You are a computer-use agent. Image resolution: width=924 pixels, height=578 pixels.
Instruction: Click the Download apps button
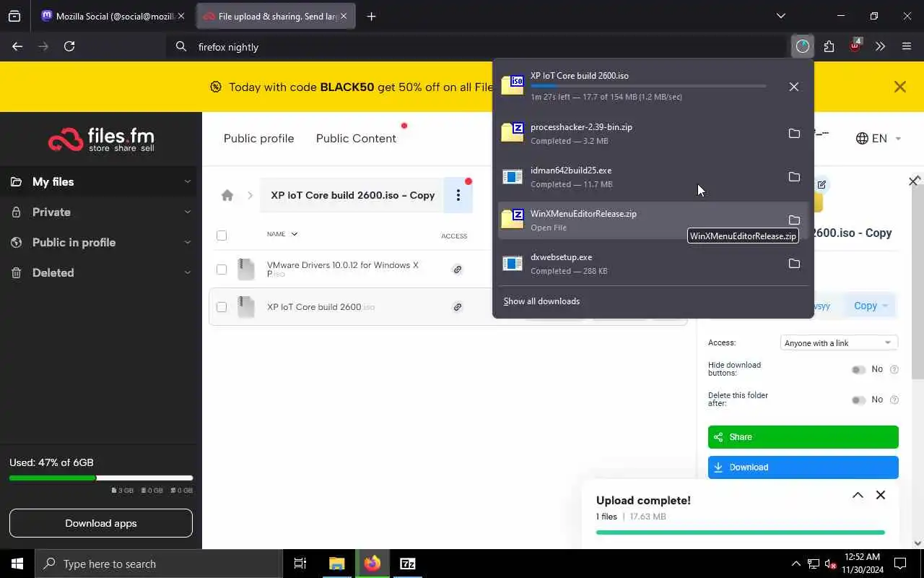pos(101,523)
